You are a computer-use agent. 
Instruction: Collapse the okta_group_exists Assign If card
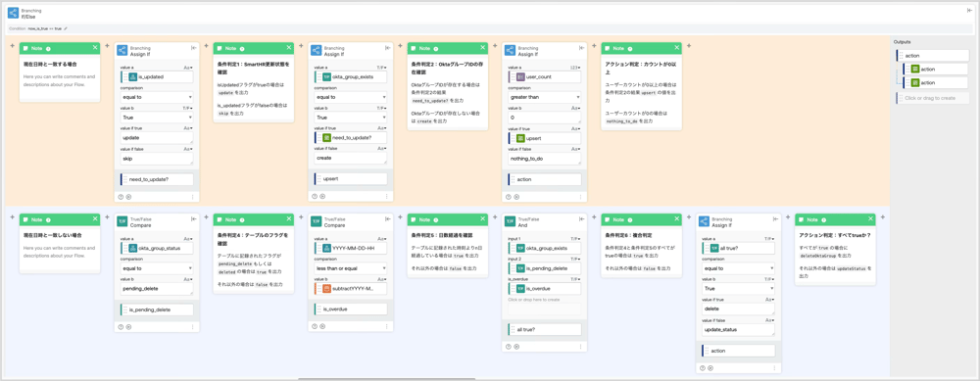coord(388,48)
